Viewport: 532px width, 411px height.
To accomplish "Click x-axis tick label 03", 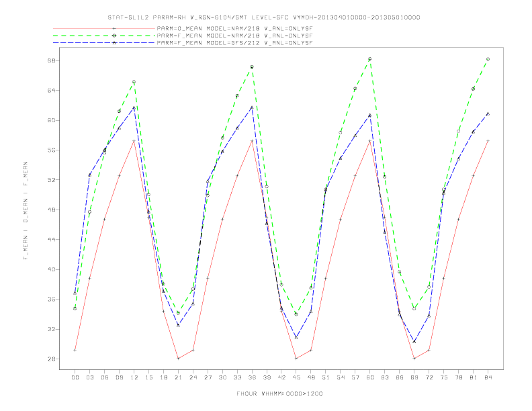I will tap(89, 377).
